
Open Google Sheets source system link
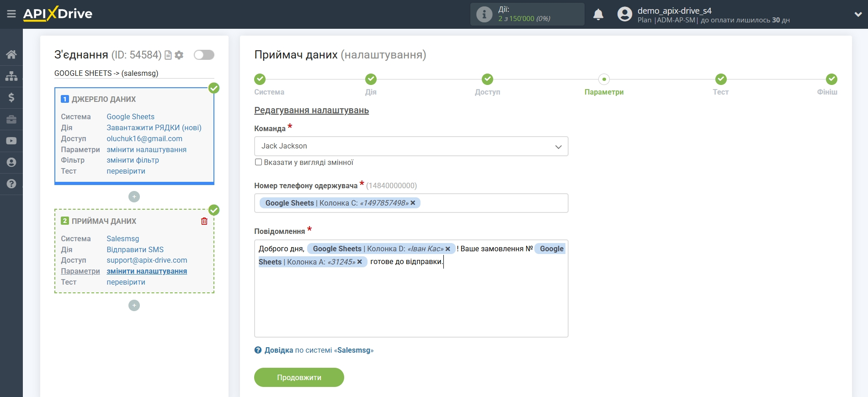click(130, 117)
